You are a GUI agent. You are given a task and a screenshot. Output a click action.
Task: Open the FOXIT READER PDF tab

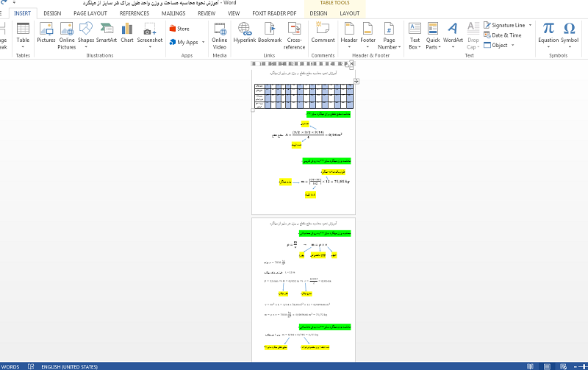[x=274, y=13]
